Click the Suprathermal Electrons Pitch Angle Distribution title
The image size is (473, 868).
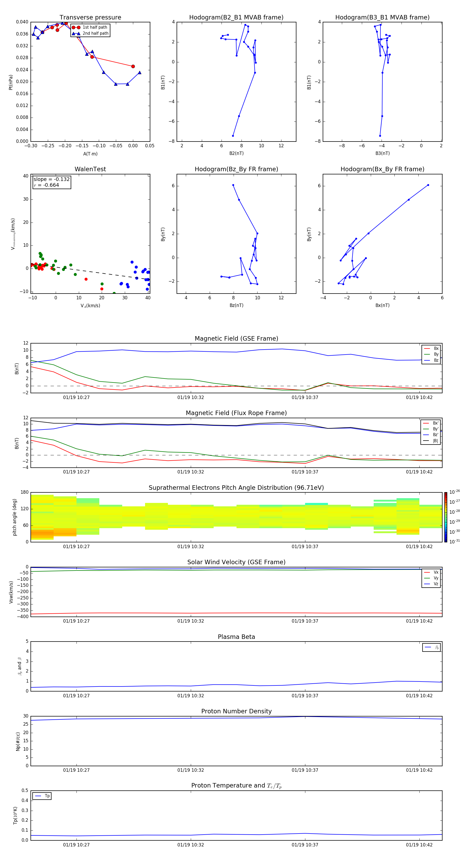pyautogui.click(x=236, y=488)
